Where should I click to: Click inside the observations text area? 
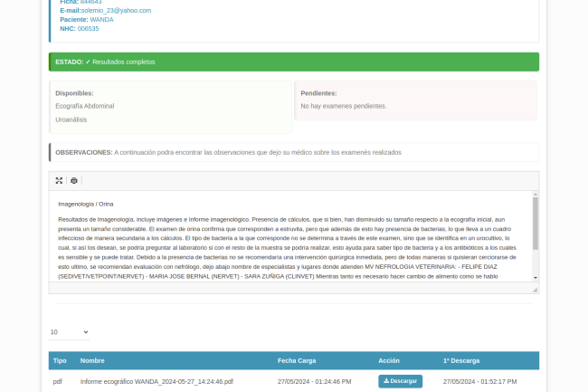click(x=289, y=235)
